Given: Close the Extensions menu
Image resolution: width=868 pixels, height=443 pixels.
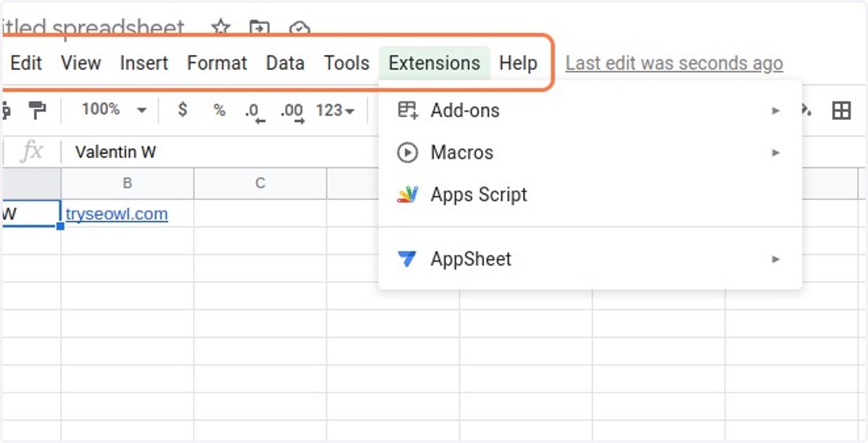Looking at the screenshot, I should (x=434, y=63).
